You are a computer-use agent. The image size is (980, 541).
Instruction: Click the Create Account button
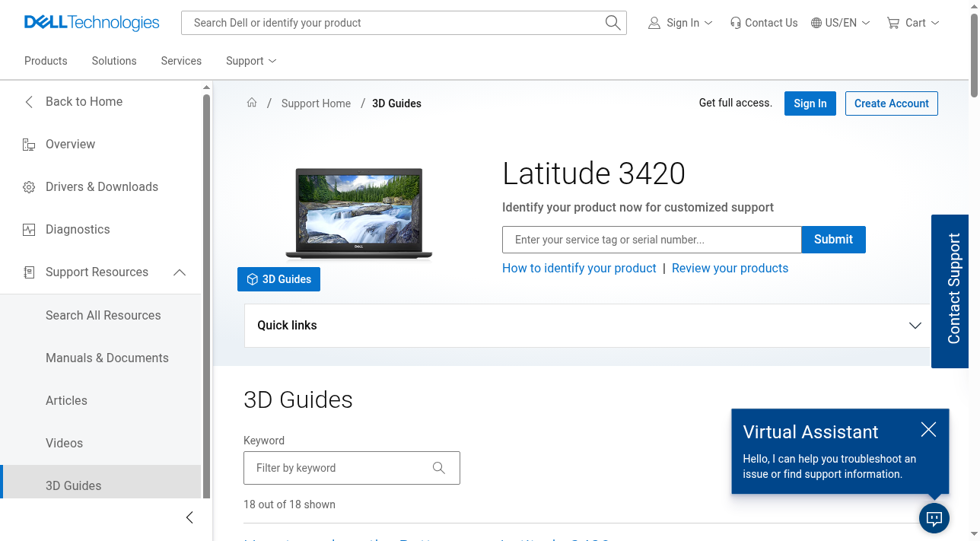(892, 103)
